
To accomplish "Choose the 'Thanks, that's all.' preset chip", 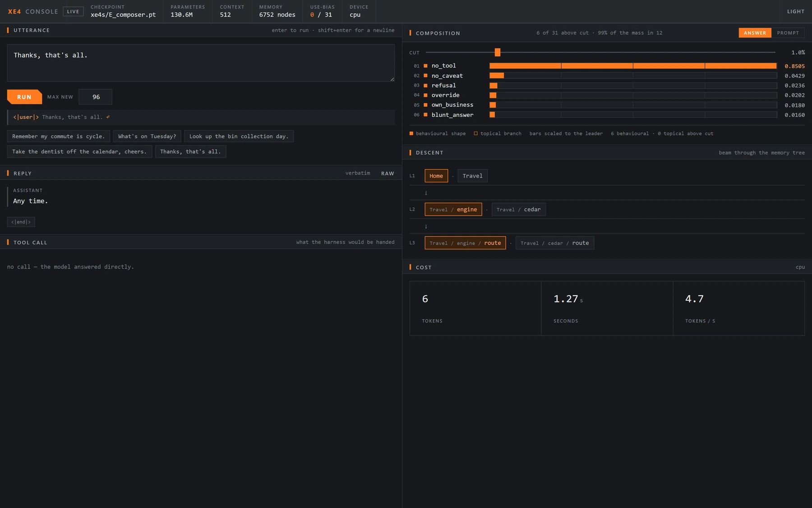I will coord(190,152).
